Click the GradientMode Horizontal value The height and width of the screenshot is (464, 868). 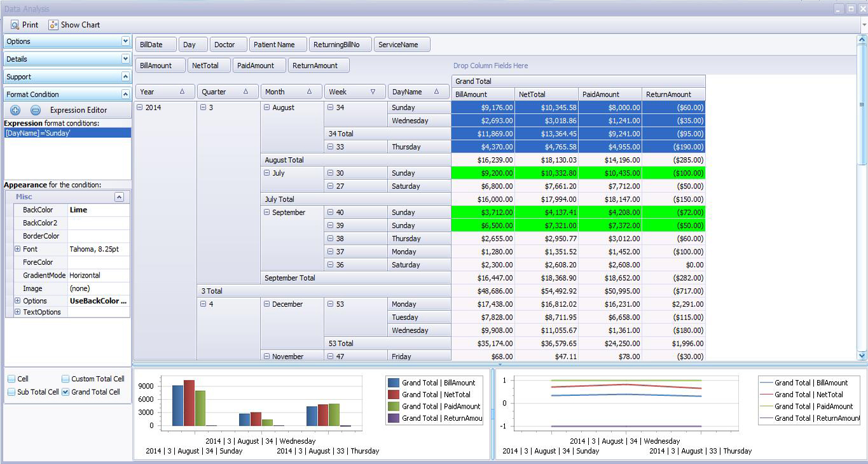[99, 276]
